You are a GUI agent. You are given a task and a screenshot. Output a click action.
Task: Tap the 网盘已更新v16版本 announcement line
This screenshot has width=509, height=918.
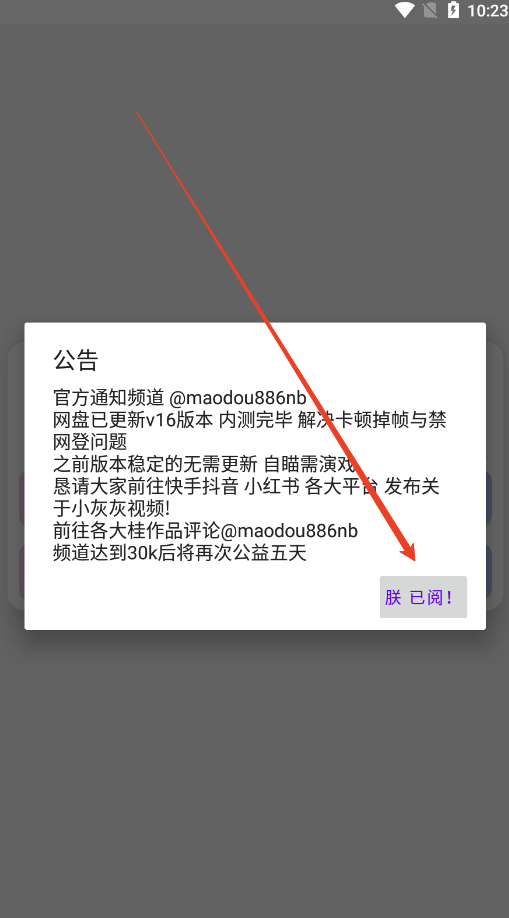coord(250,420)
